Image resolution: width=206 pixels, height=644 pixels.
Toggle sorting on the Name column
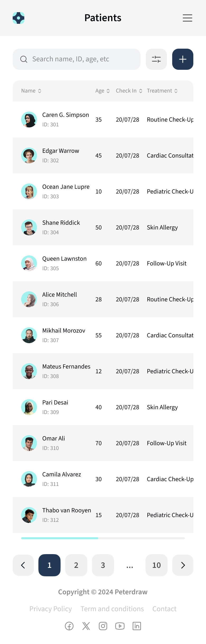pyautogui.click(x=40, y=91)
